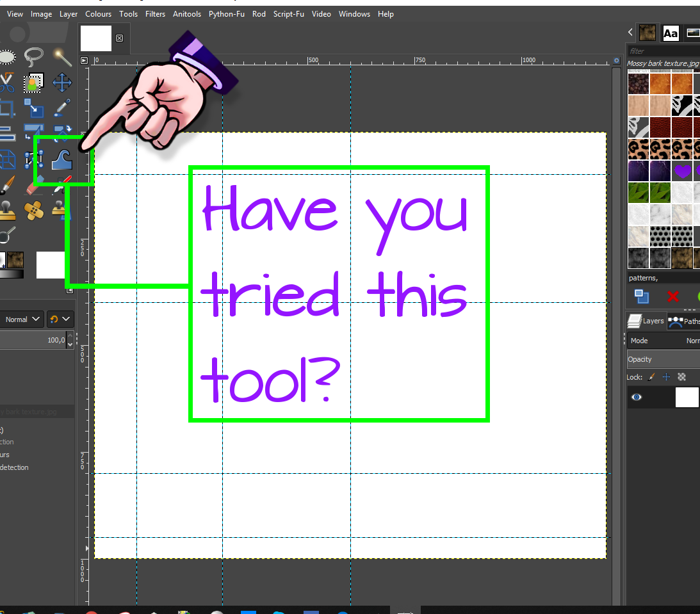The image size is (700, 614).
Task: Select the white layer thumbnail in Layers
Action: pos(687,397)
